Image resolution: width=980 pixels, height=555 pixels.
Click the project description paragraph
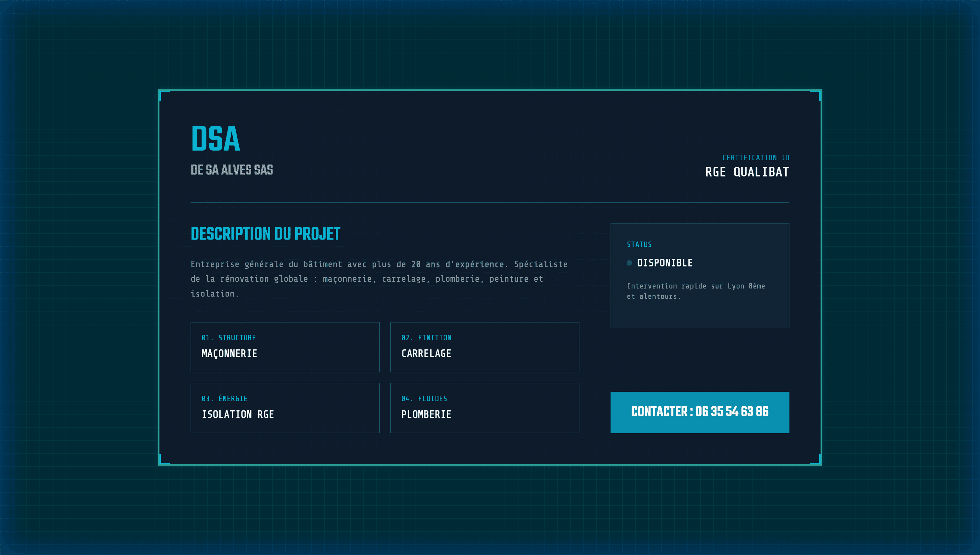coord(379,279)
